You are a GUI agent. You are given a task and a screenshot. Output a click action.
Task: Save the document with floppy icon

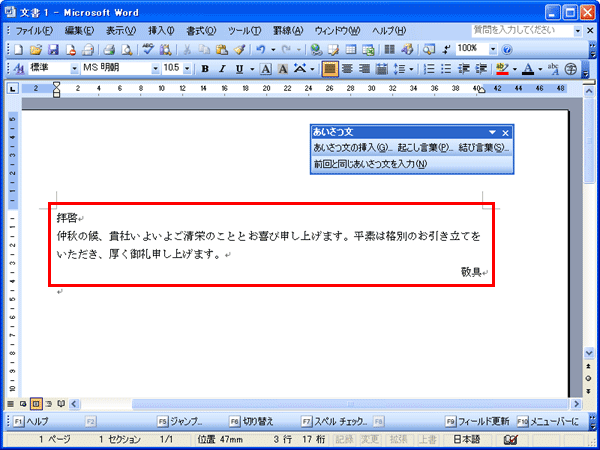click(x=53, y=49)
